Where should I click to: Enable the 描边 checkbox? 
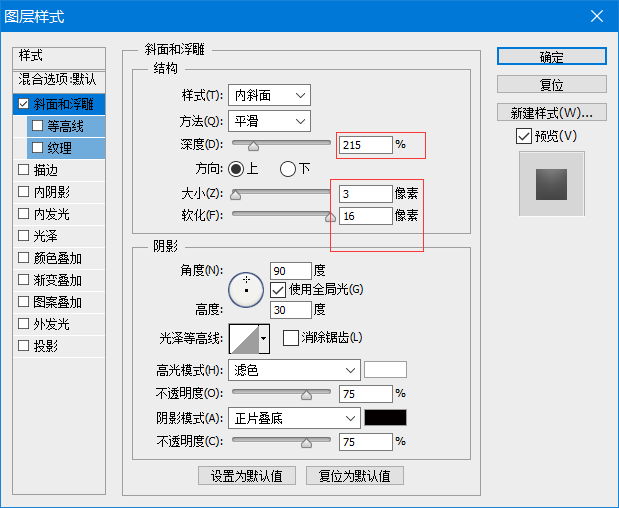click(24, 170)
